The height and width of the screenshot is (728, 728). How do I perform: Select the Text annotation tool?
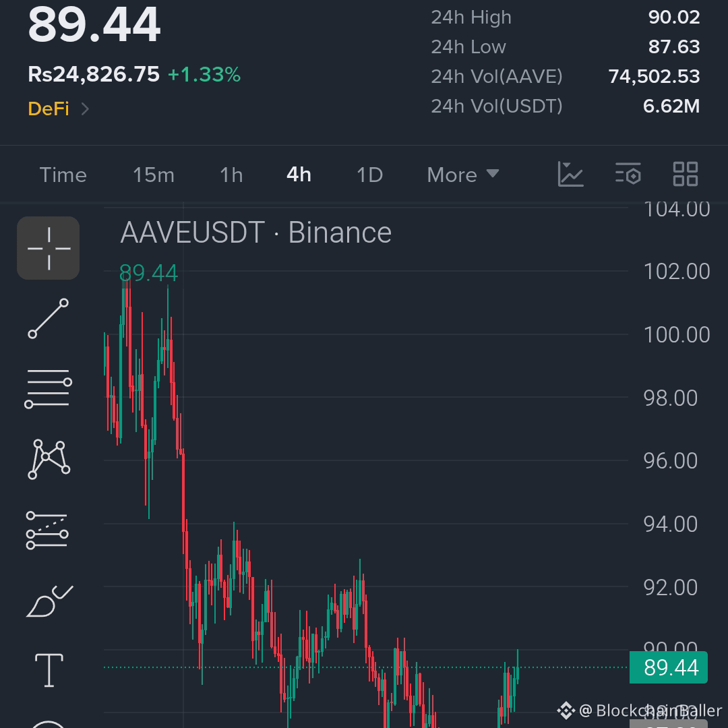point(49,670)
